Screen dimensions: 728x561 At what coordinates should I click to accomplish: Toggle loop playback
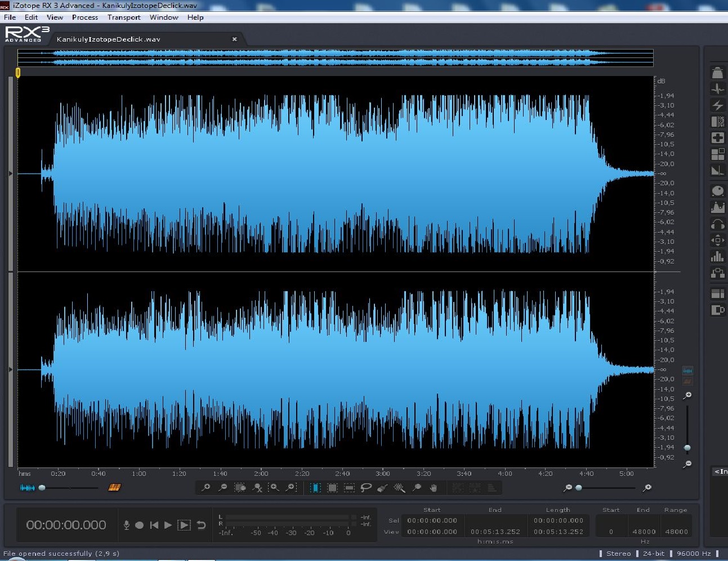pyautogui.click(x=201, y=526)
